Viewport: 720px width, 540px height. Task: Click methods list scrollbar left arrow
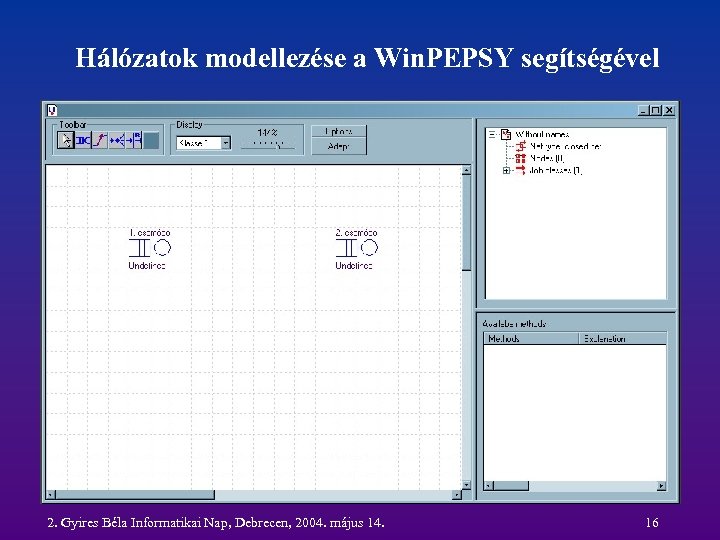click(x=489, y=486)
